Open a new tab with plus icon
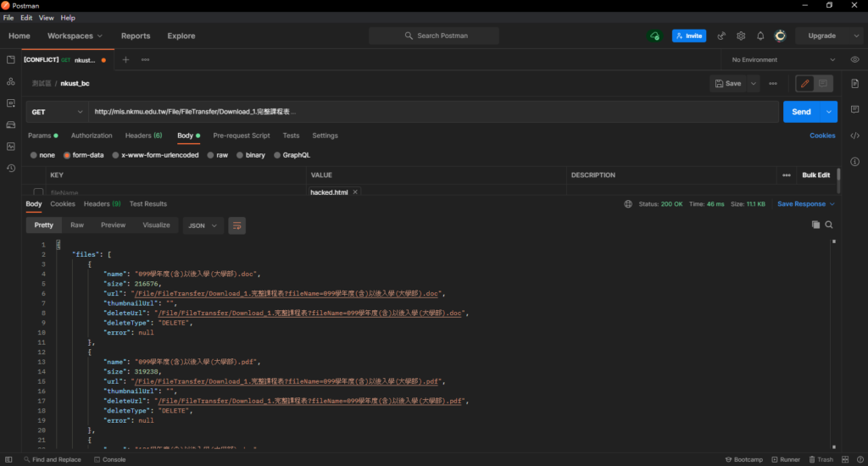Image resolution: width=868 pixels, height=466 pixels. coord(125,60)
